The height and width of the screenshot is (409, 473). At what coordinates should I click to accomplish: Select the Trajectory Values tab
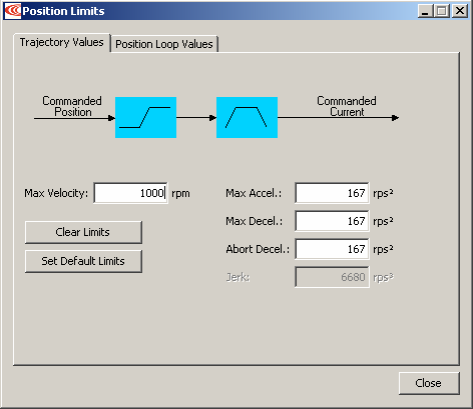(x=62, y=42)
